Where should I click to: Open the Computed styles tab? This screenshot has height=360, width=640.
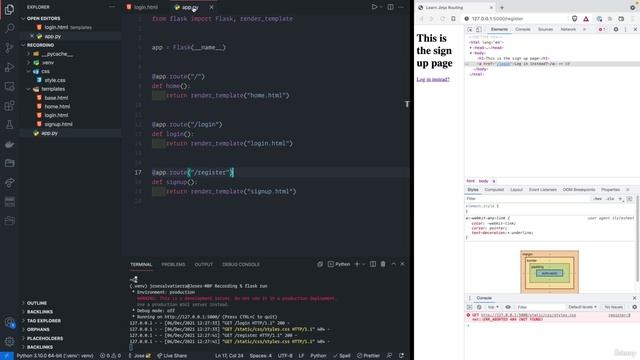(x=494, y=190)
